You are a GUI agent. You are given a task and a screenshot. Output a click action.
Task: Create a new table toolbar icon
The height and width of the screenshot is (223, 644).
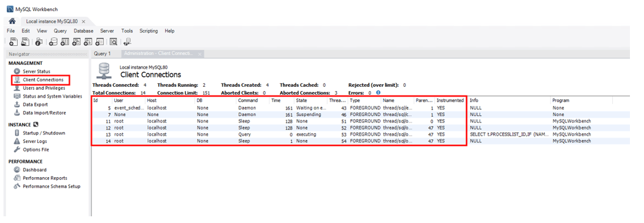coord(65,42)
